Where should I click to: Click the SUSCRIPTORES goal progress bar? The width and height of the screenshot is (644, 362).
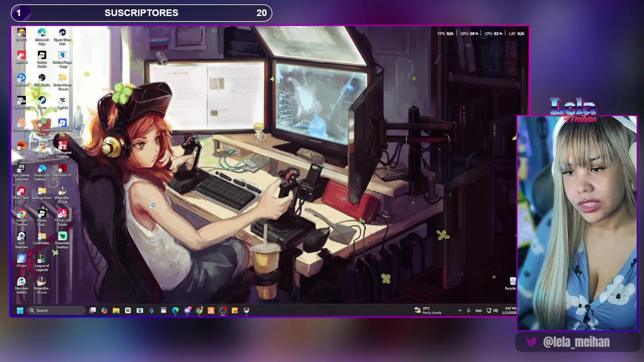(x=141, y=13)
